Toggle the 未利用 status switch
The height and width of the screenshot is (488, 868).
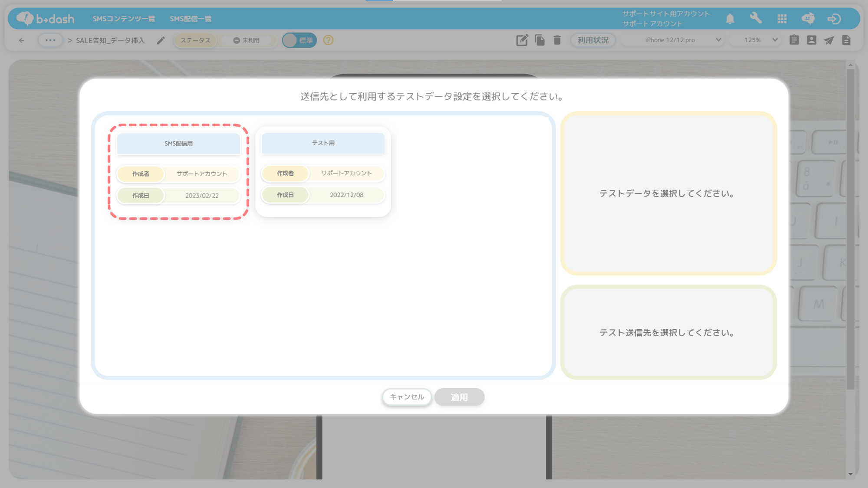pyautogui.click(x=247, y=40)
